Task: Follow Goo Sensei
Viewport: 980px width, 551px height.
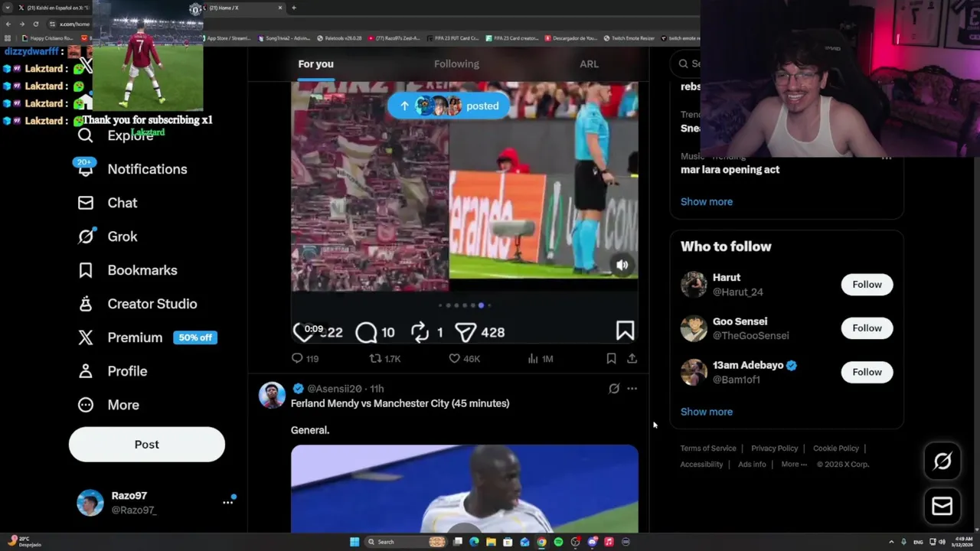Action: [867, 328]
